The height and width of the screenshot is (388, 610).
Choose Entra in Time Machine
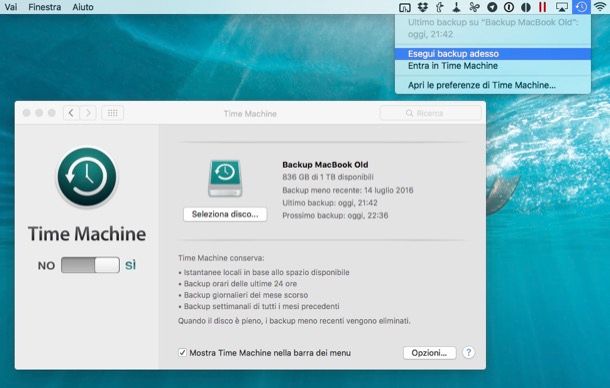coord(493,66)
